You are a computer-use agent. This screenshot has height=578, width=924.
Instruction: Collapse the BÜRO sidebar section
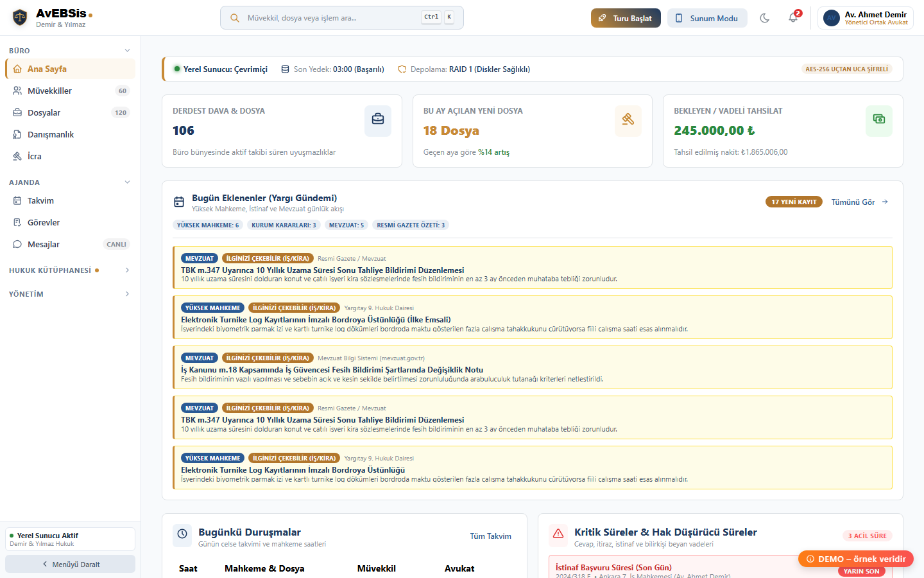coord(70,51)
